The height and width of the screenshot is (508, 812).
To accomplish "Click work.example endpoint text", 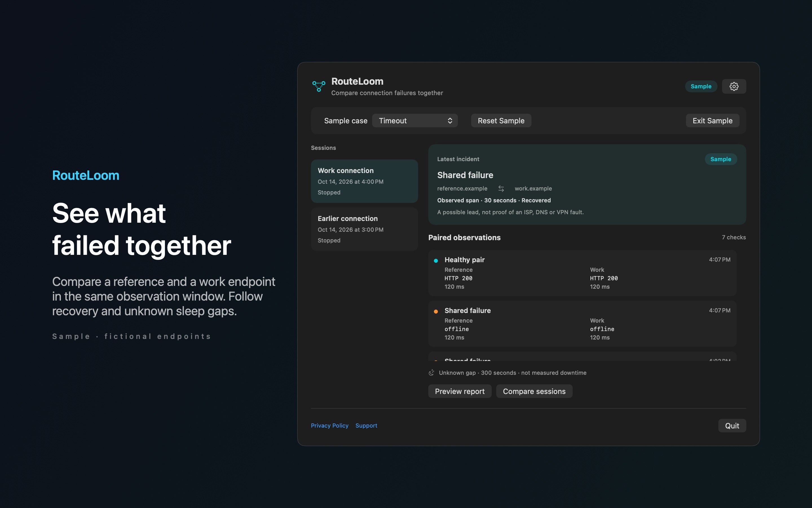I will [533, 189].
